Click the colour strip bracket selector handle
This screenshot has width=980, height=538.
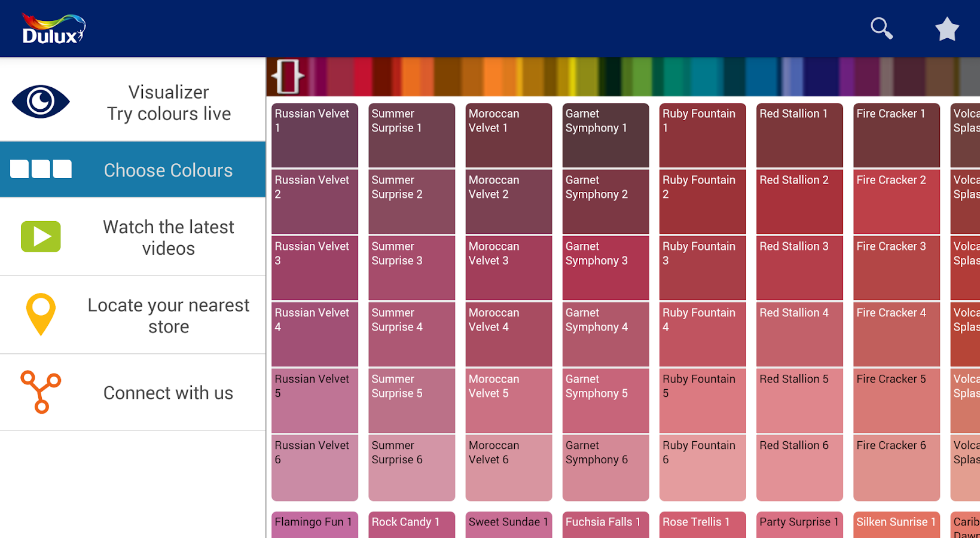[x=288, y=77]
